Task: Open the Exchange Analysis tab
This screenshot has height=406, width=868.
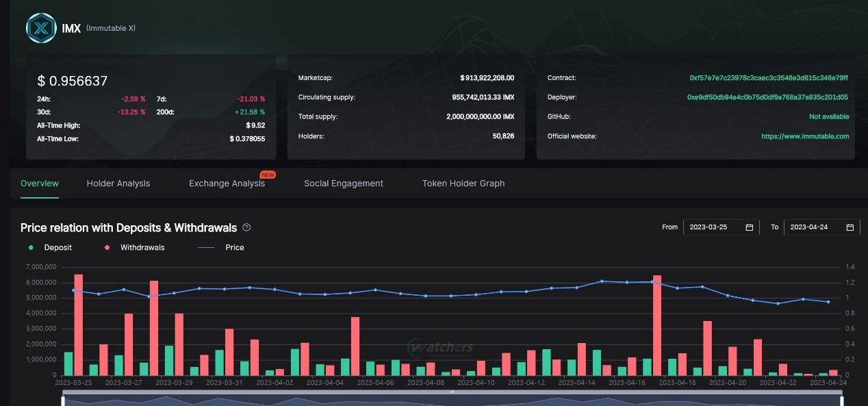Action: point(227,183)
